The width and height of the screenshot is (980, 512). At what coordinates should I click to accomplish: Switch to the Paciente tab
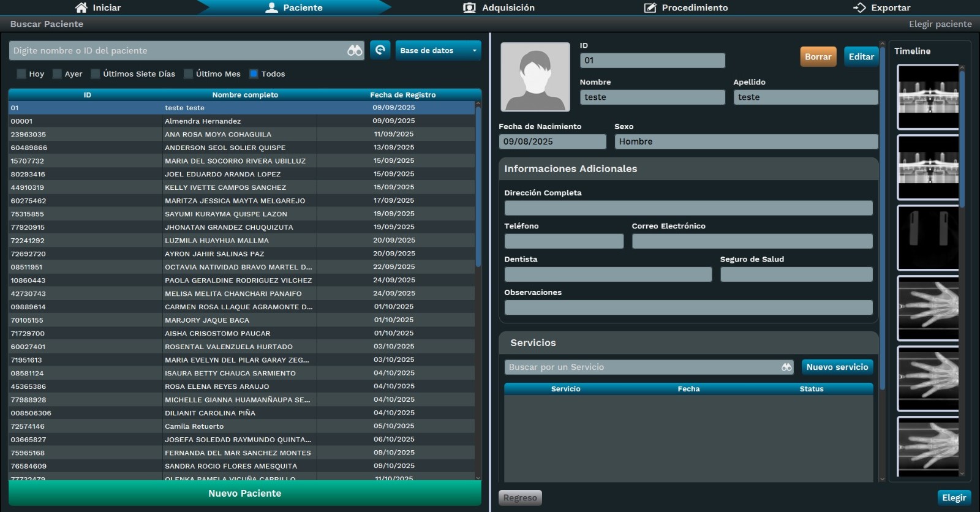(294, 7)
